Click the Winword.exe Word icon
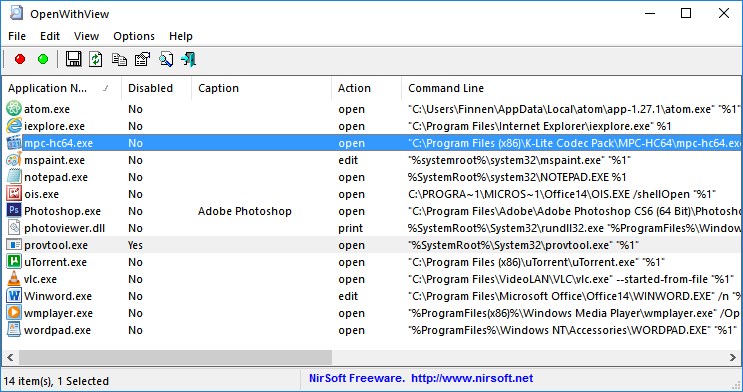The image size is (743, 392). [x=14, y=296]
